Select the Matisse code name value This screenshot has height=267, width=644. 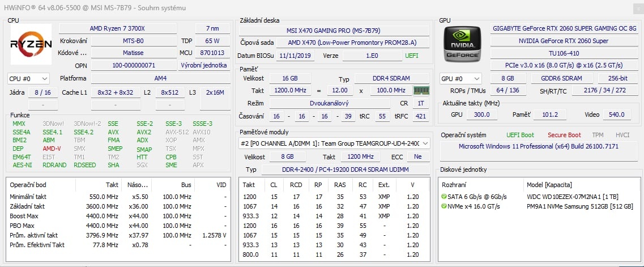click(x=134, y=53)
